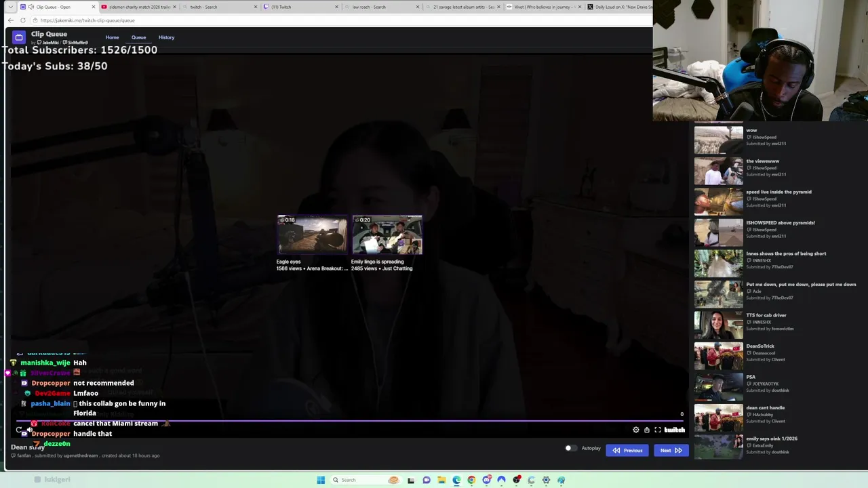
Task: Click the 'wow' clip title text
Action: (x=751, y=130)
